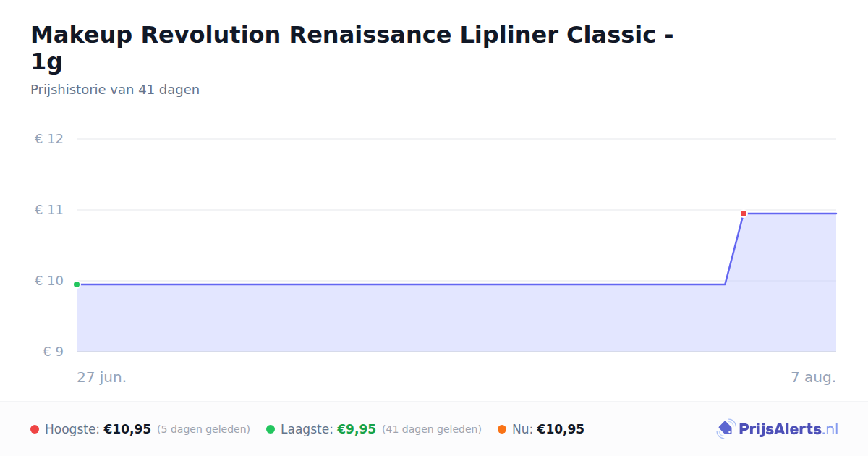Click the 5 dagen geleden note
Image resolution: width=868 pixels, height=456 pixels.
pyautogui.click(x=203, y=430)
